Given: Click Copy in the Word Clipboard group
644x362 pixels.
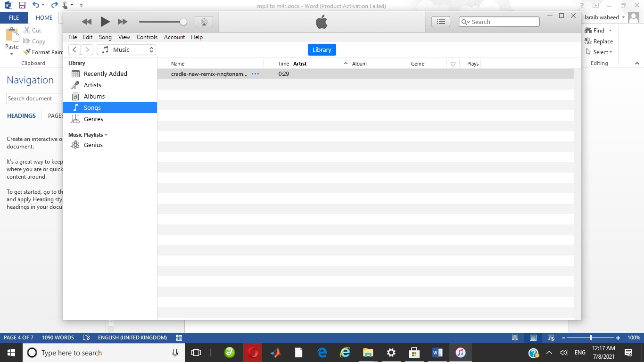Looking at the screenshot, I should click(34, 41).
